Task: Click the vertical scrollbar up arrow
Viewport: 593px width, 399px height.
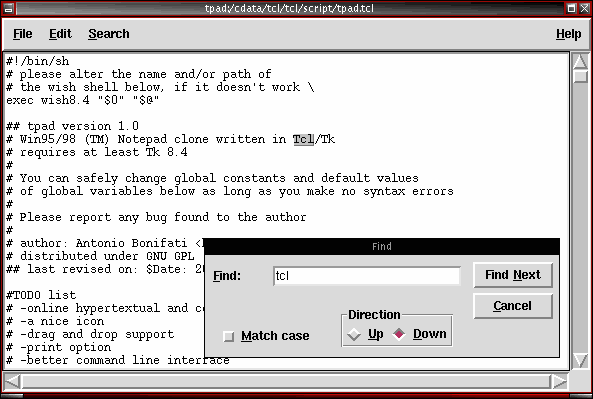Action: pos(580,61)
